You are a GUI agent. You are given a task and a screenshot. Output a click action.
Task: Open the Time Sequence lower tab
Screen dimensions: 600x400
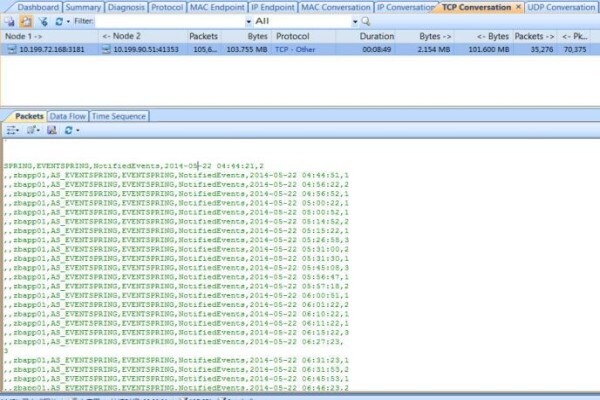(x=119, y=116)
